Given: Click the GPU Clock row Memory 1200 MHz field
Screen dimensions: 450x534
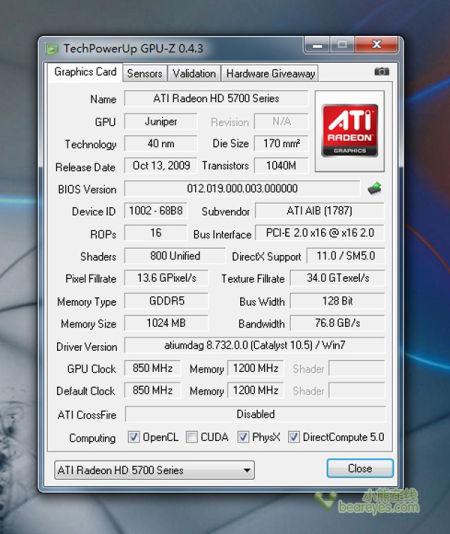Looking at the screenshot, I should pos(255,368).
